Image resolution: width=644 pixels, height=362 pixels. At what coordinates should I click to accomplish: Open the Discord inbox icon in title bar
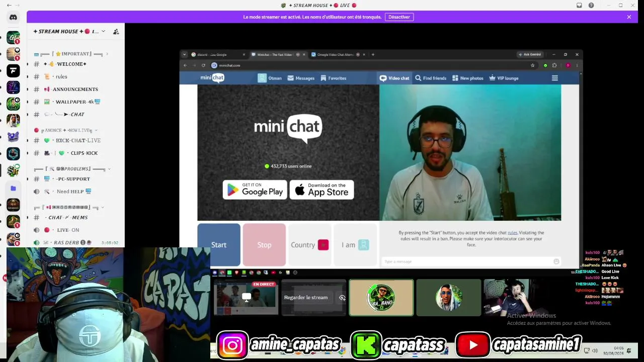(x=579, y=5)
